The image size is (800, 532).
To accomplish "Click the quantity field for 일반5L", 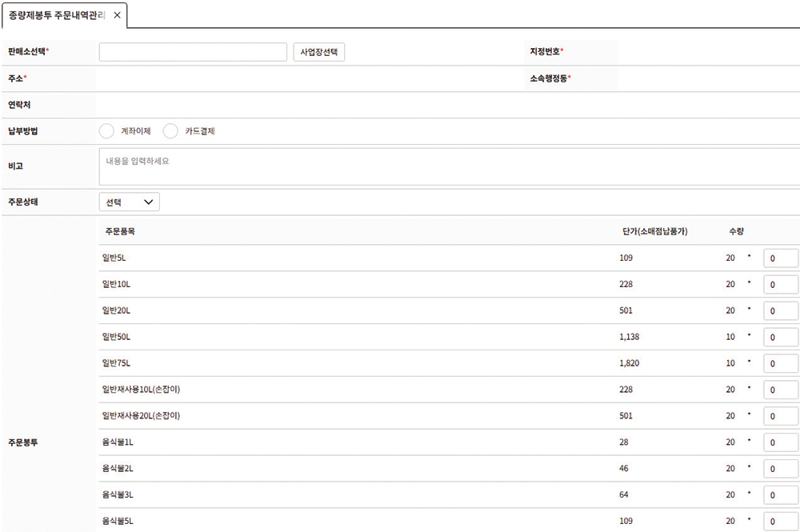I will click(780, 258).
